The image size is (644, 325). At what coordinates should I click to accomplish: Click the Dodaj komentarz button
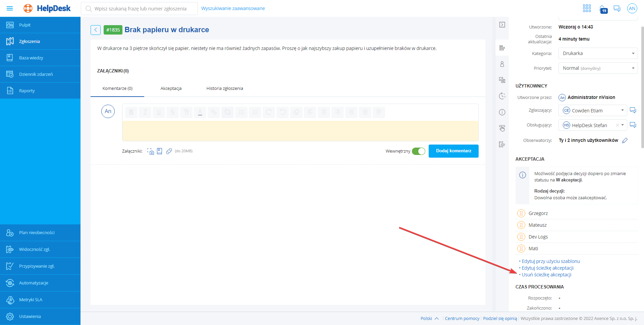(453, 151)
